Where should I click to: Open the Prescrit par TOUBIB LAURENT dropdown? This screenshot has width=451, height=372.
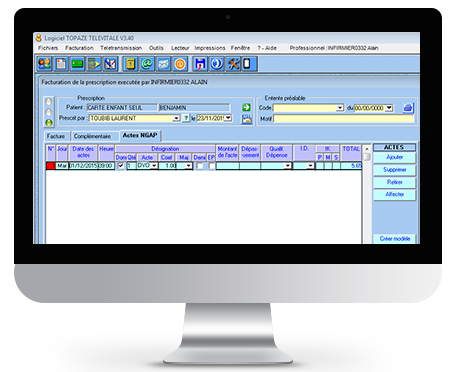click(x=176, y=118)
